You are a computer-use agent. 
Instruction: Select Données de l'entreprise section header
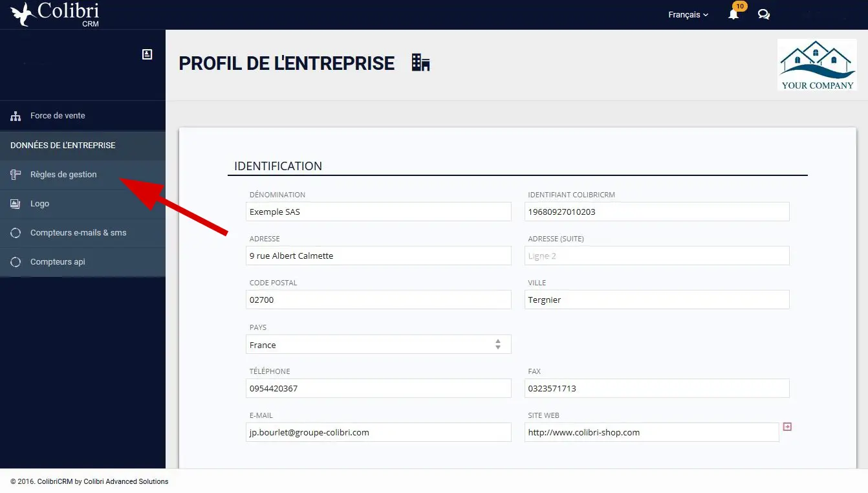[x=83, y=146]
